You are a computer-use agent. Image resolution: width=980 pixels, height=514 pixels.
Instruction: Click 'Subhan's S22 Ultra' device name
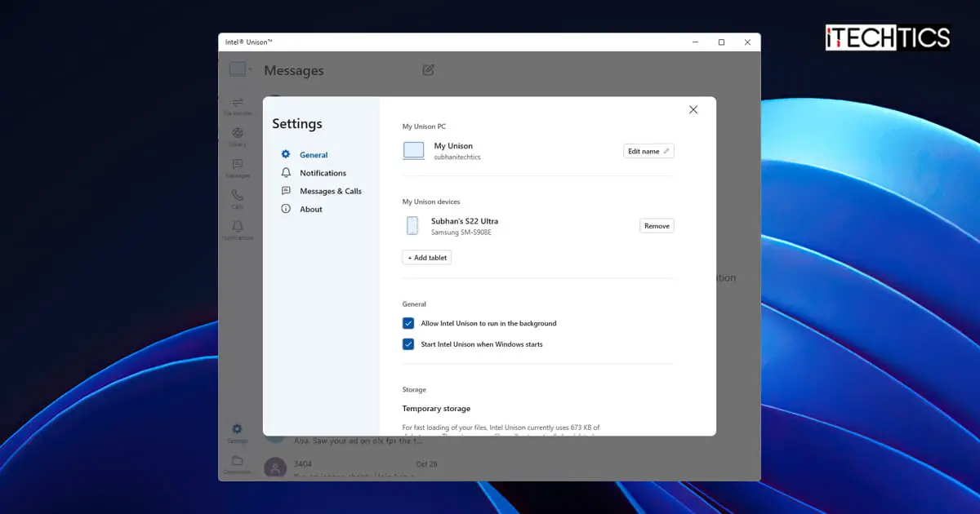click(x=465, y=221)
